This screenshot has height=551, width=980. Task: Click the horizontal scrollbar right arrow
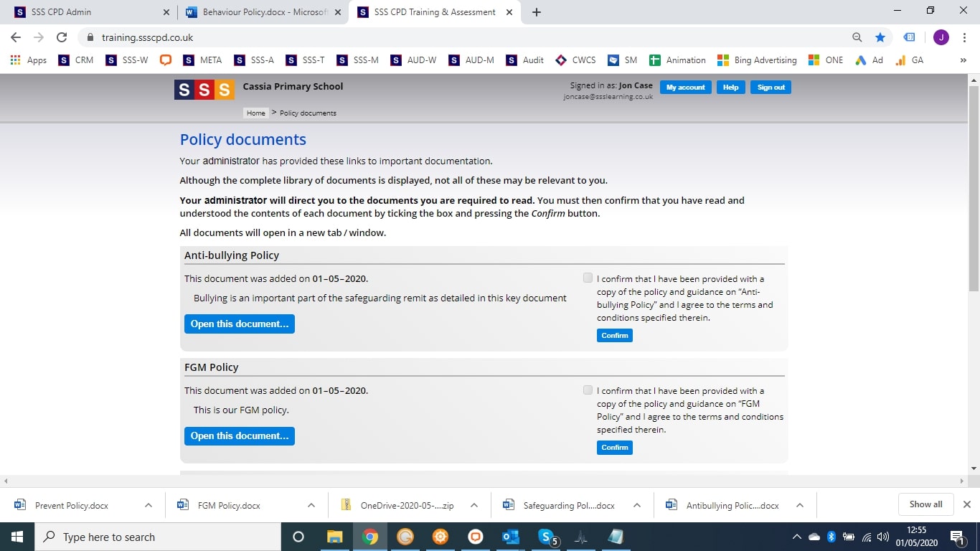point(962,481)
